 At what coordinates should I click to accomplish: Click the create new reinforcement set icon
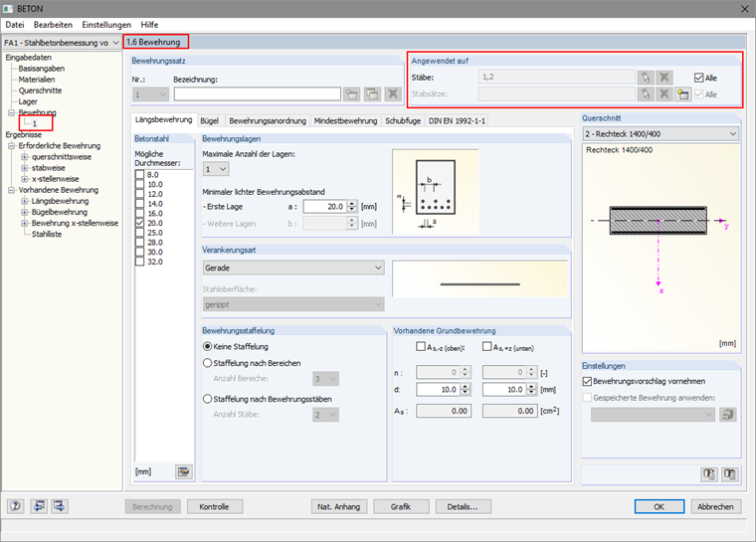pyautogui.click(x=352, y=94)
